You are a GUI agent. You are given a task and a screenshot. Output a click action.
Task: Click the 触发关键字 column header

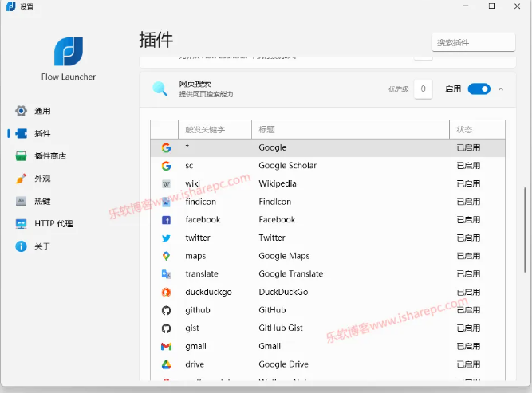point(215,129)
